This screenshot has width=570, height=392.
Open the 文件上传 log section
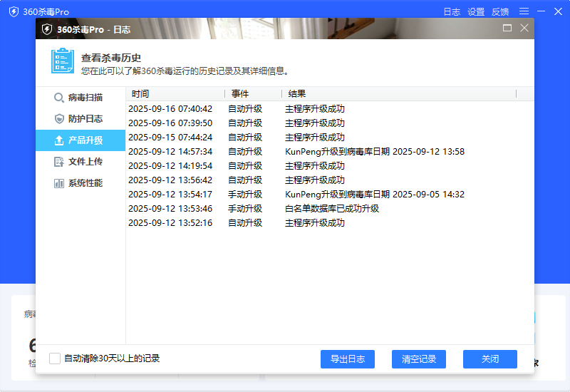pyautogui.click(x=80, y=162)
